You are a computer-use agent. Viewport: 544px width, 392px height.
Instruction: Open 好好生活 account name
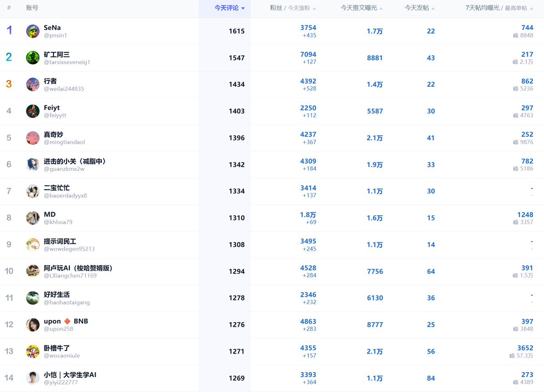click(x=57, y=295)
